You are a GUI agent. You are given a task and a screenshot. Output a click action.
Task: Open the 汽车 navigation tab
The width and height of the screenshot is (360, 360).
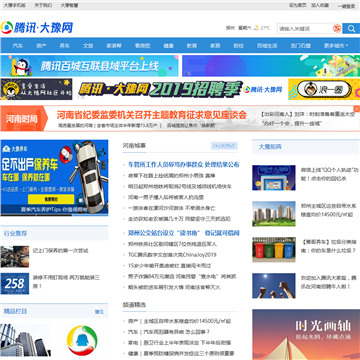[18, 46]
